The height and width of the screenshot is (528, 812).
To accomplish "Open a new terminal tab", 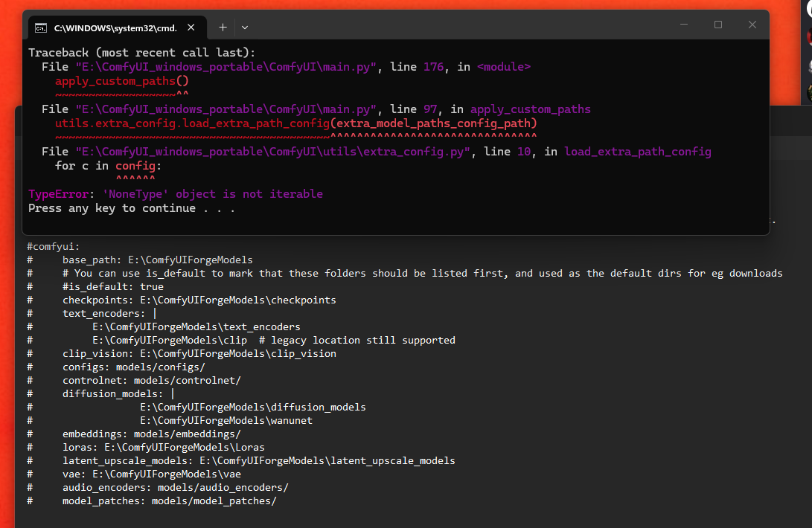I will coord(223,28).
